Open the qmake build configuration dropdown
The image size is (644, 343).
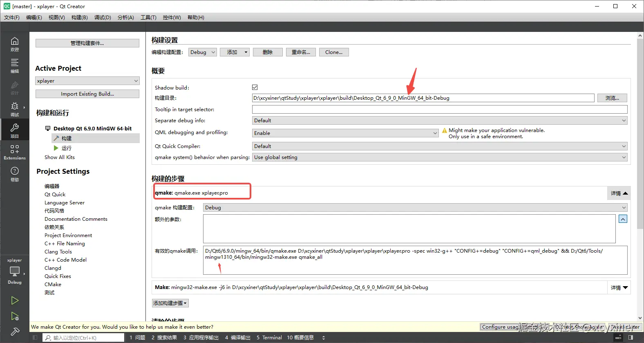coord(415,208)
